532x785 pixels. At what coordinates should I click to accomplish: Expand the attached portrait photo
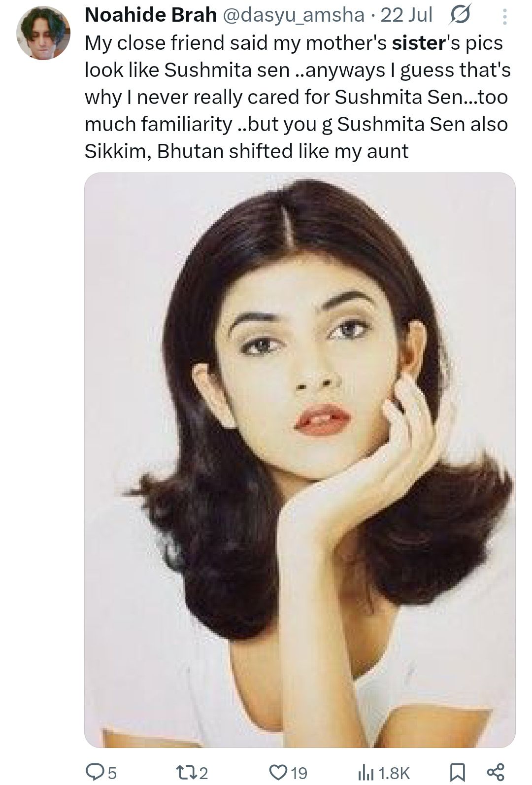(299, 460)
